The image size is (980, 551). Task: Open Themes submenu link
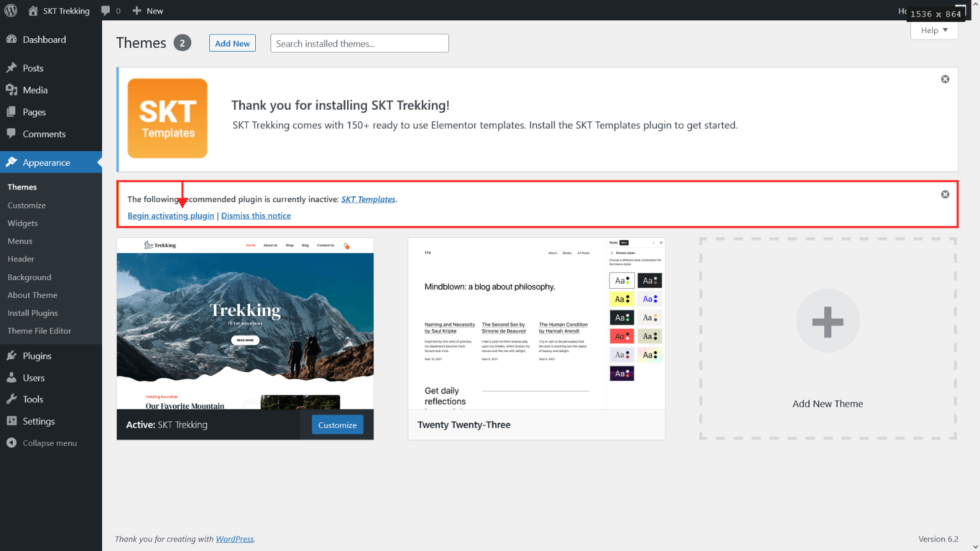tap(22, 187)
